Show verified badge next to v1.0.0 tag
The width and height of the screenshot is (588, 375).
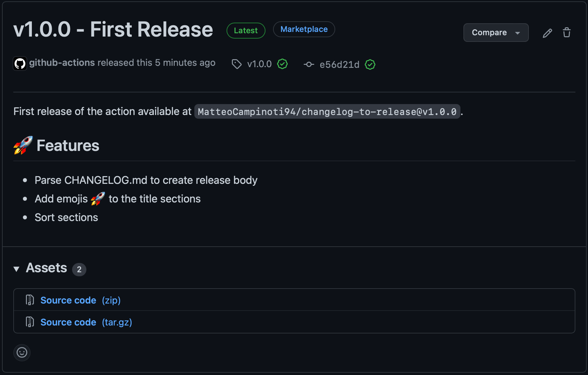[282, 64]
